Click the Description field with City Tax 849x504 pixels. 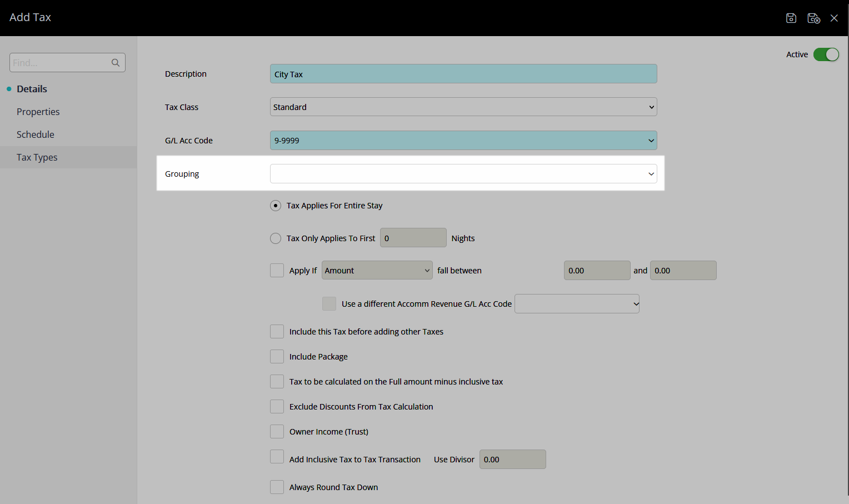tap(463, 73)
